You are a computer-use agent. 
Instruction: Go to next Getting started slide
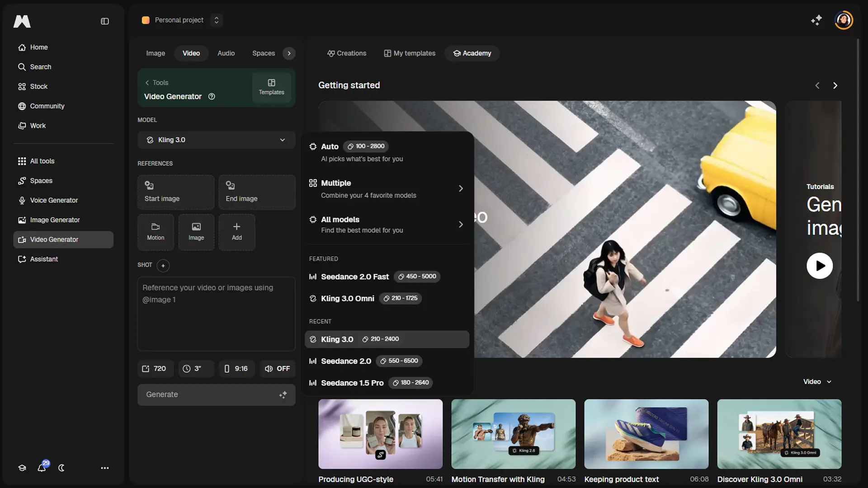835,85
